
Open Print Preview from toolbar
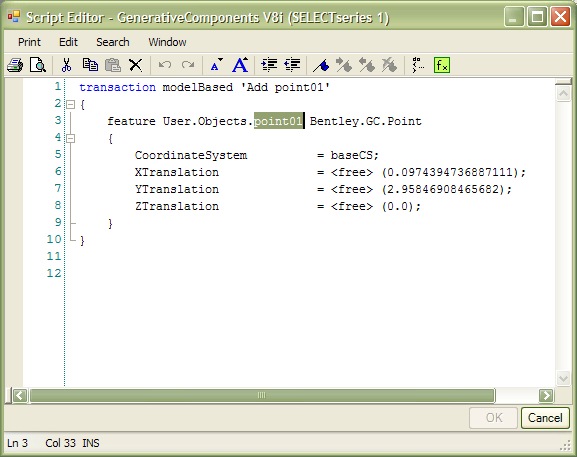[38, 65]
